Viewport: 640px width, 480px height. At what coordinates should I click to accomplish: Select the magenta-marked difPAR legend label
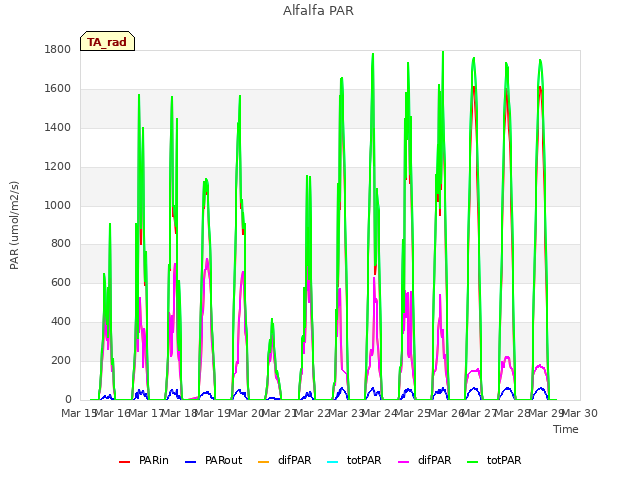(435, 460)
